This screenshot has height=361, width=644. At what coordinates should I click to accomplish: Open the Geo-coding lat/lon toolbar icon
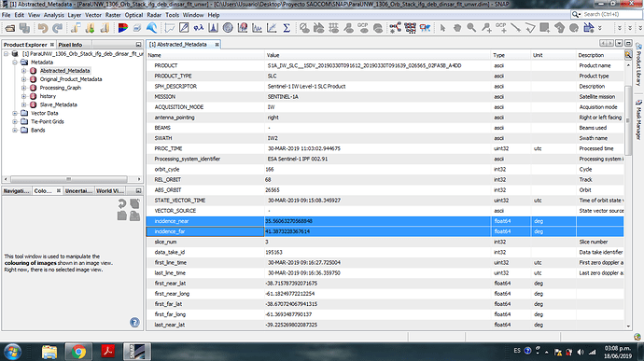[x=199, y=28]
